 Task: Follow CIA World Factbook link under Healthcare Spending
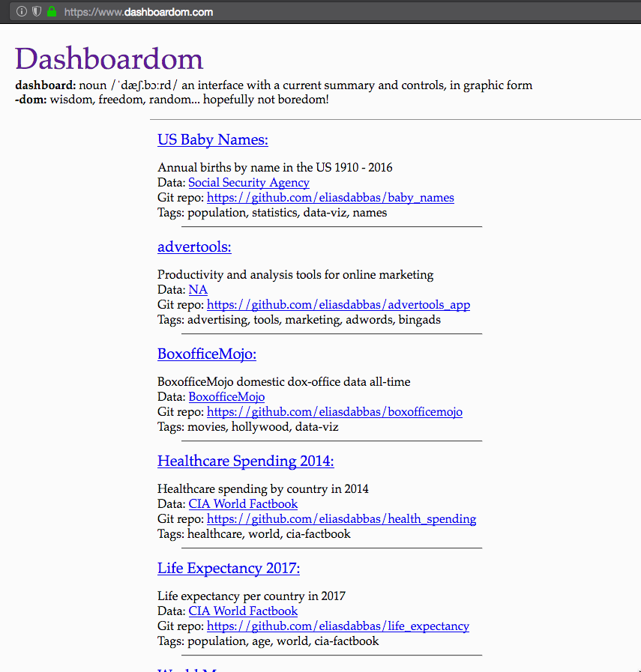243,504
